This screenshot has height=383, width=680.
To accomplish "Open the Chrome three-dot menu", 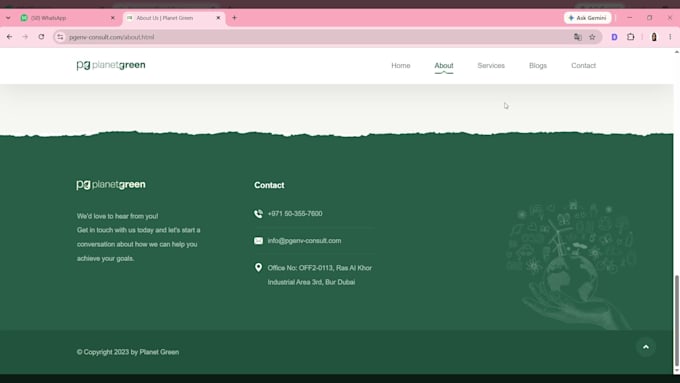I will pyautogui.click(x=670, y=37).
